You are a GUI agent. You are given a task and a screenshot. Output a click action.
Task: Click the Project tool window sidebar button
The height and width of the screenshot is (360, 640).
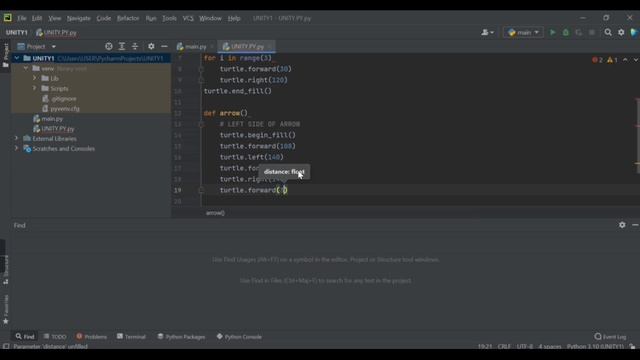(x=5, y=56)
